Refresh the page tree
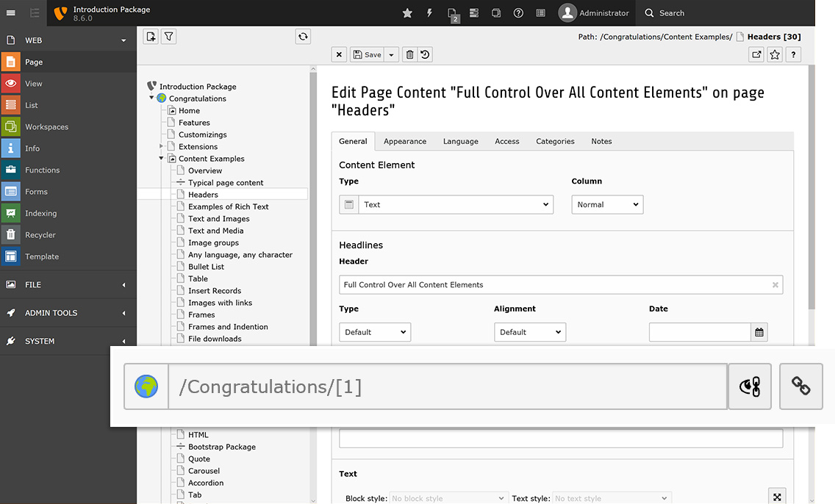 click(303, 36)
